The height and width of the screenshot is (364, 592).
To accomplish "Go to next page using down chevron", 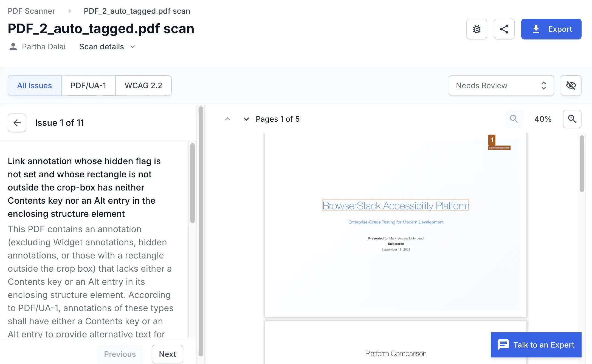I will [246, 119].
